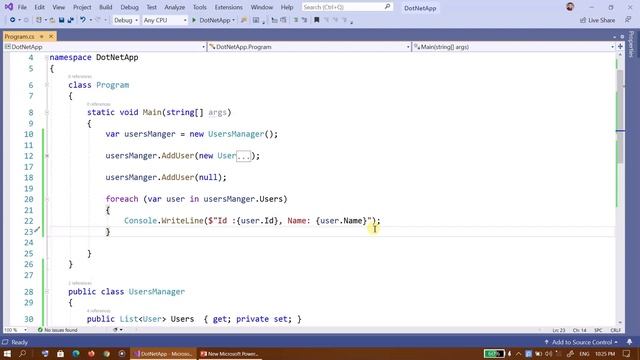Screen dimensions: 640x360
Task: Click the bookmark icon in toolbar
Action: tap(316, 20)
